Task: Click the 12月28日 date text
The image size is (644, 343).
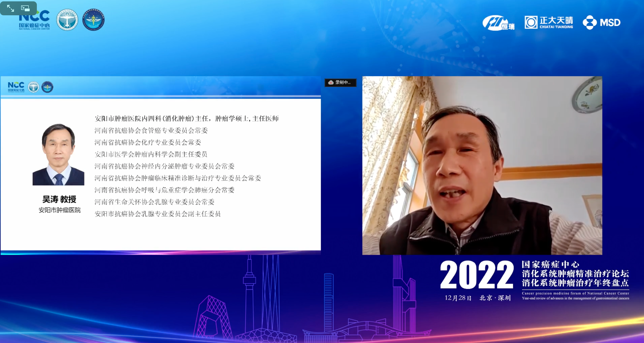Action: tap(458, 298)
